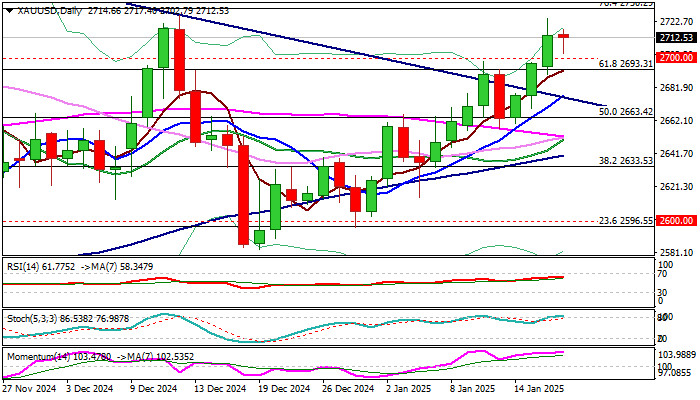
Task: Select the red 2700.00 price level tag
Action: pyautogui.click(x=677, y=58)
